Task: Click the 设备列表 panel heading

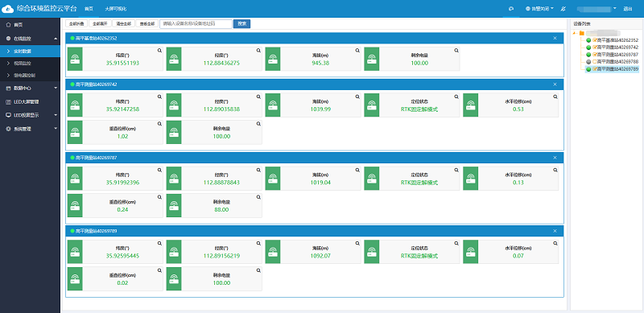Action: [581, 24]
